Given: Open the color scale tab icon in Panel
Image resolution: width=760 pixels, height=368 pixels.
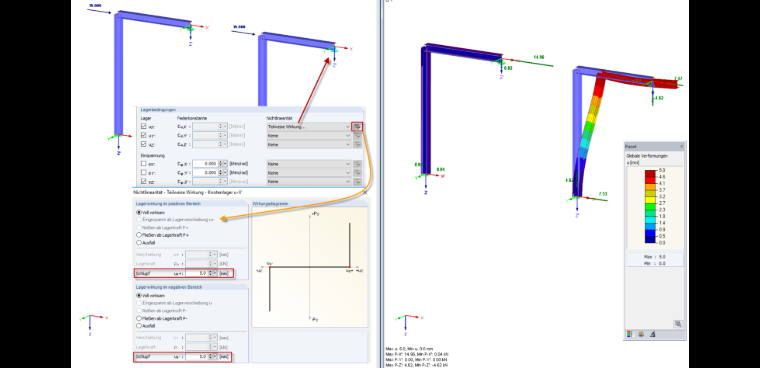Looking at the screenshot, I should pyautogui.click(x=630, y=334).
